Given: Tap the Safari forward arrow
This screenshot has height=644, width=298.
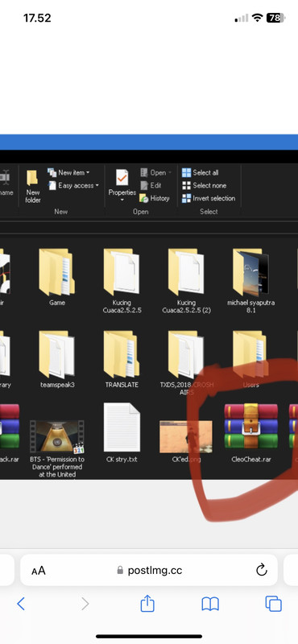Looking at the screenshot, I should click(x=85, y=604).
